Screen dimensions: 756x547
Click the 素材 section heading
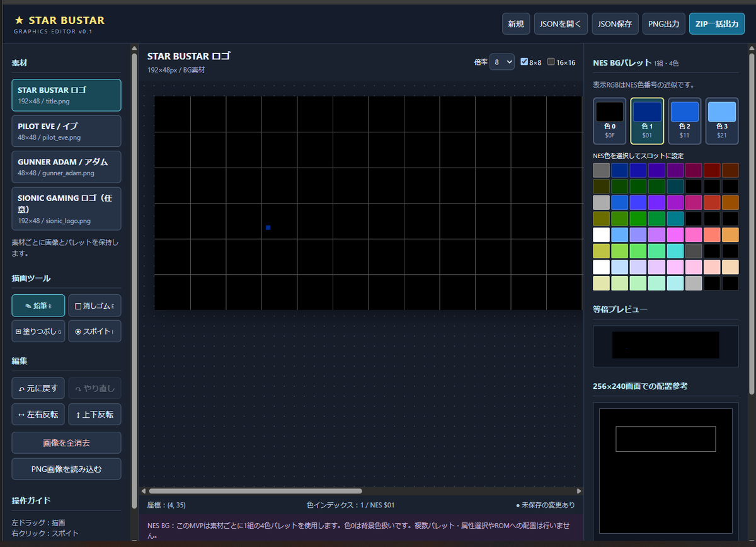(x=20, y=63)
